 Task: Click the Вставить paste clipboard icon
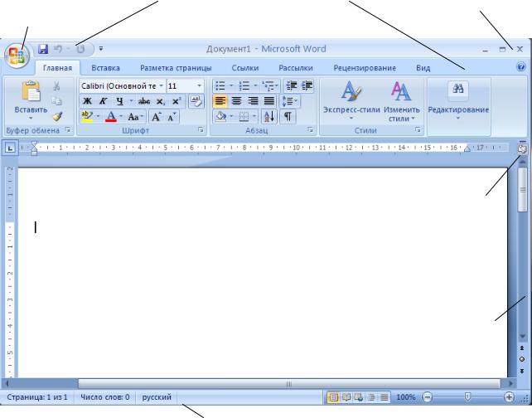[31, 90]
